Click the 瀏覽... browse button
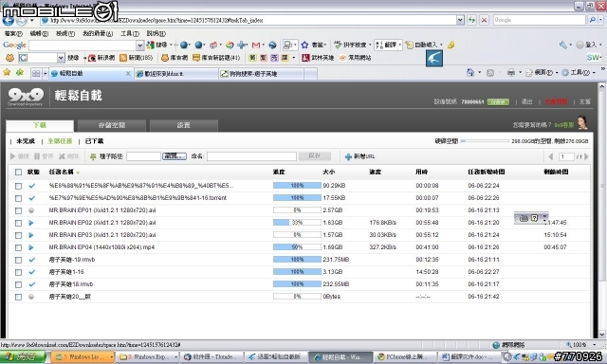Viewport: 607px width, 364px height. (x=175, y=156)
